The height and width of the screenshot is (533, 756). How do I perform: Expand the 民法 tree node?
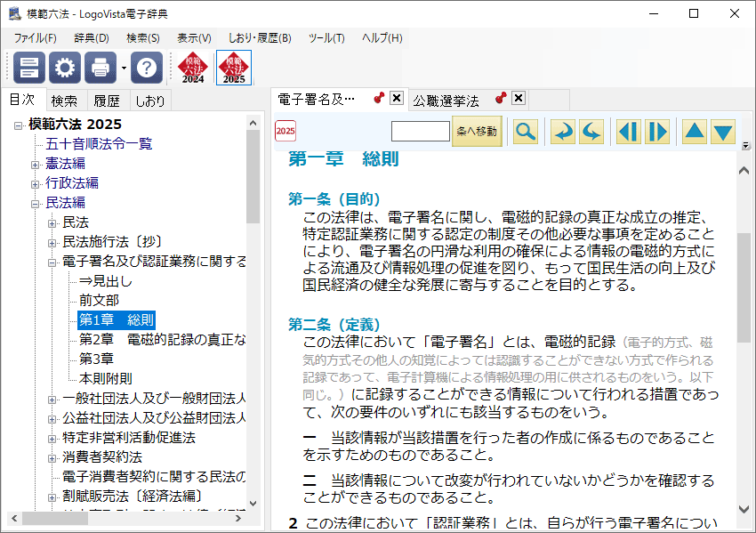pos(52,223)
